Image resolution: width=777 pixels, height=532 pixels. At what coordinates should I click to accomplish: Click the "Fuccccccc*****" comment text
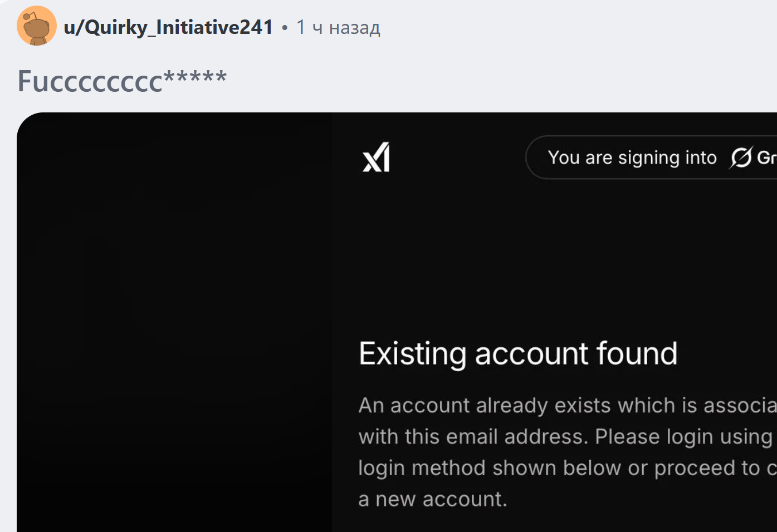tap(122, 81)
